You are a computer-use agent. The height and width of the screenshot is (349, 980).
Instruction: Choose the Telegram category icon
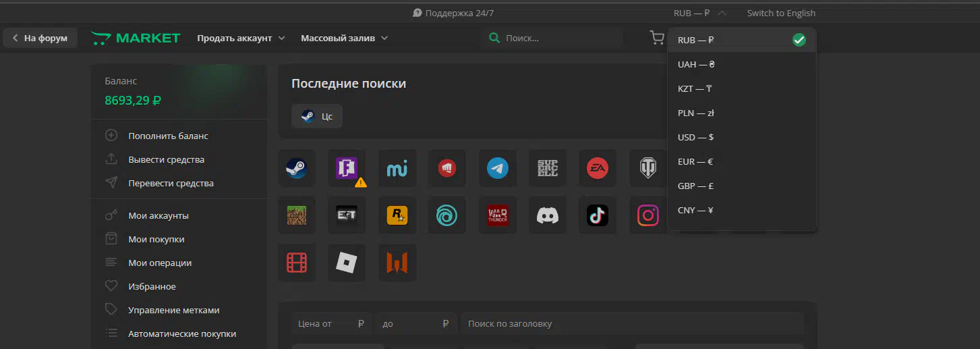point(498,168)
